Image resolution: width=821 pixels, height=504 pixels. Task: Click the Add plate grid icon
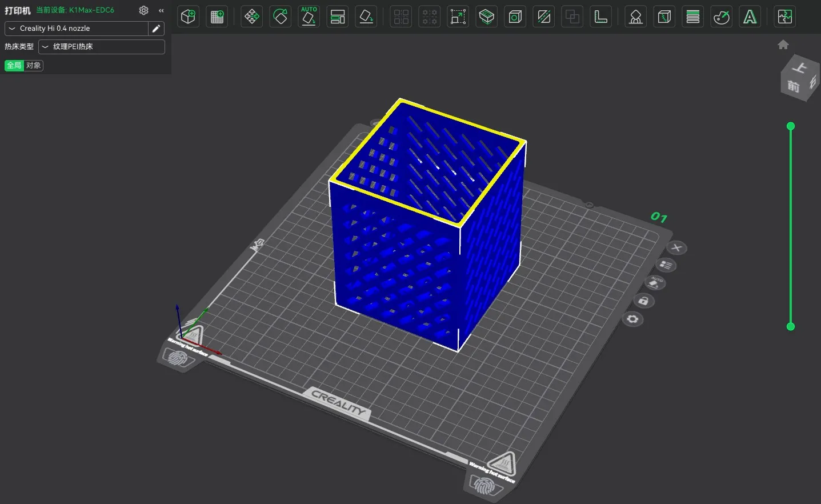point(217,17)
